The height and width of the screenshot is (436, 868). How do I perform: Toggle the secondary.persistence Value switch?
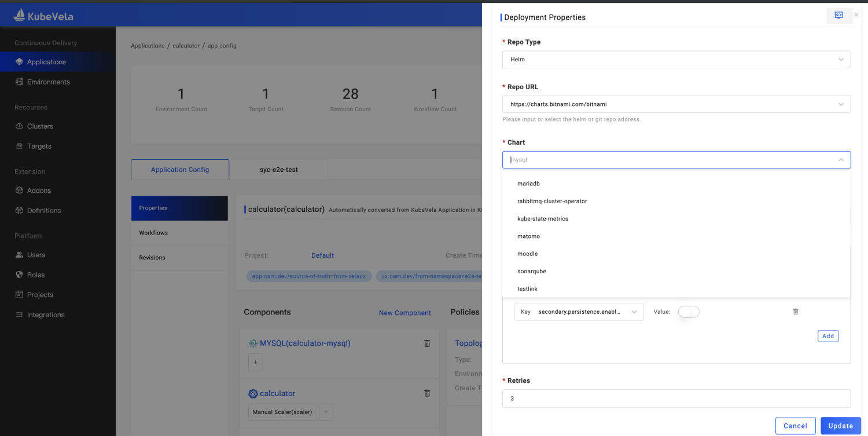(689, 312)
